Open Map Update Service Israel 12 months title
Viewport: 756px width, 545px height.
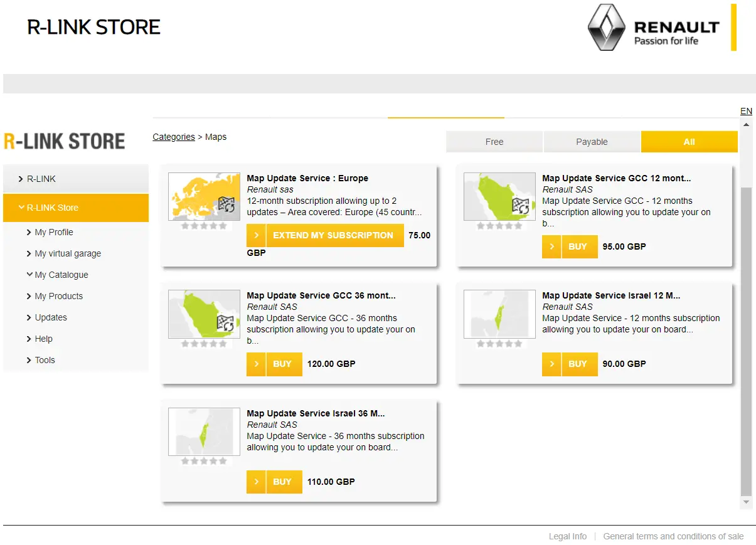click(611, 295)
